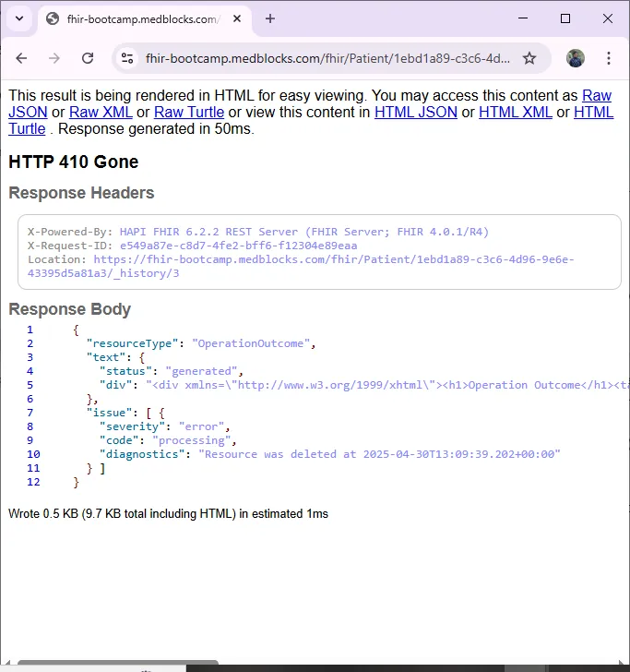Expand the tab search dropdown
Image resolution: width=630 pixels, height=672 pixels.
pos(19,18)
